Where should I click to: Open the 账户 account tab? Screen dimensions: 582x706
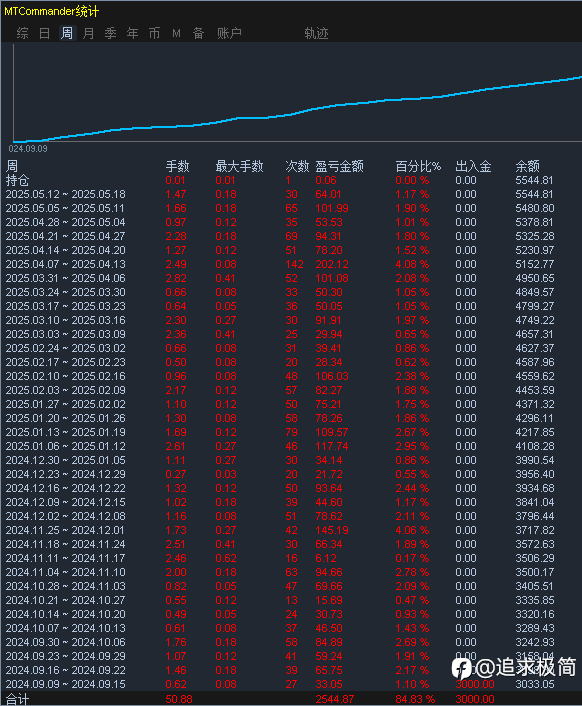tap(230, 33)
